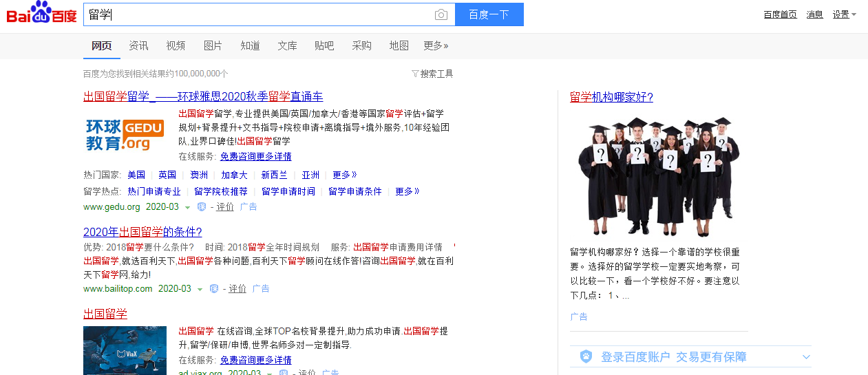
Task: Select 新西兰 in 热门国家
Action: coord(274,175)
